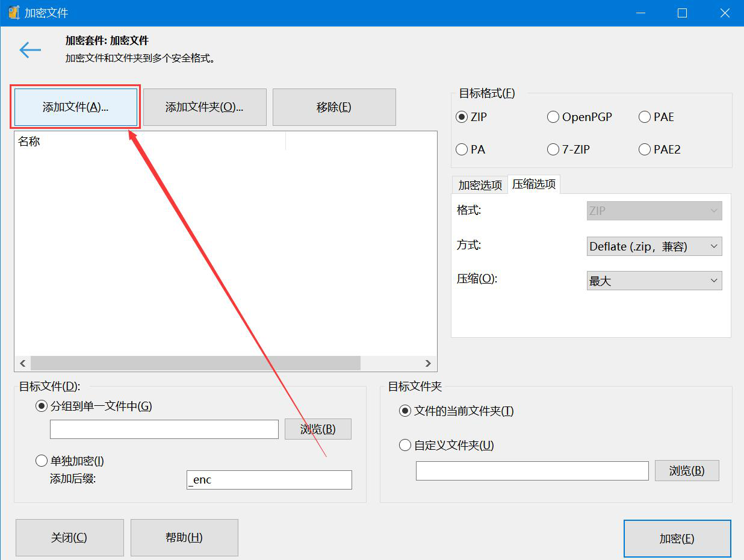This screenshot has height=560, width=744.
Task: Open the 方式 Deflate dropdown
Action: [x=654, y=246]
